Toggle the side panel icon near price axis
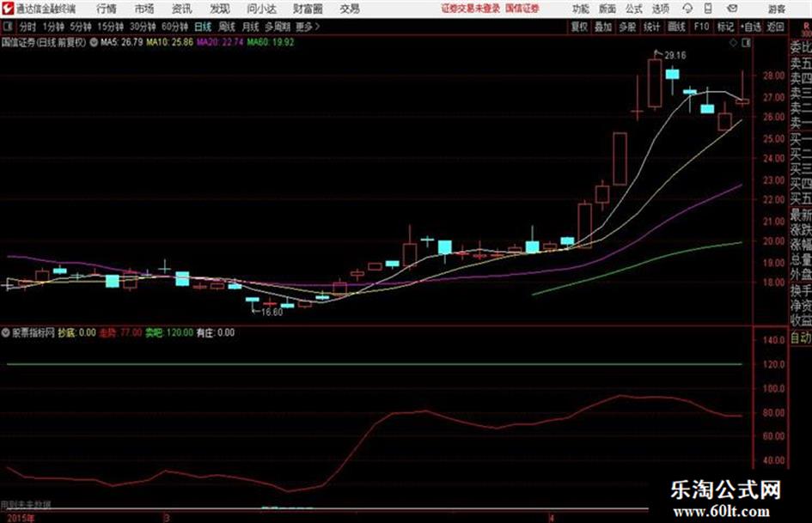The image size is (812, 523). tap(746, 43)
